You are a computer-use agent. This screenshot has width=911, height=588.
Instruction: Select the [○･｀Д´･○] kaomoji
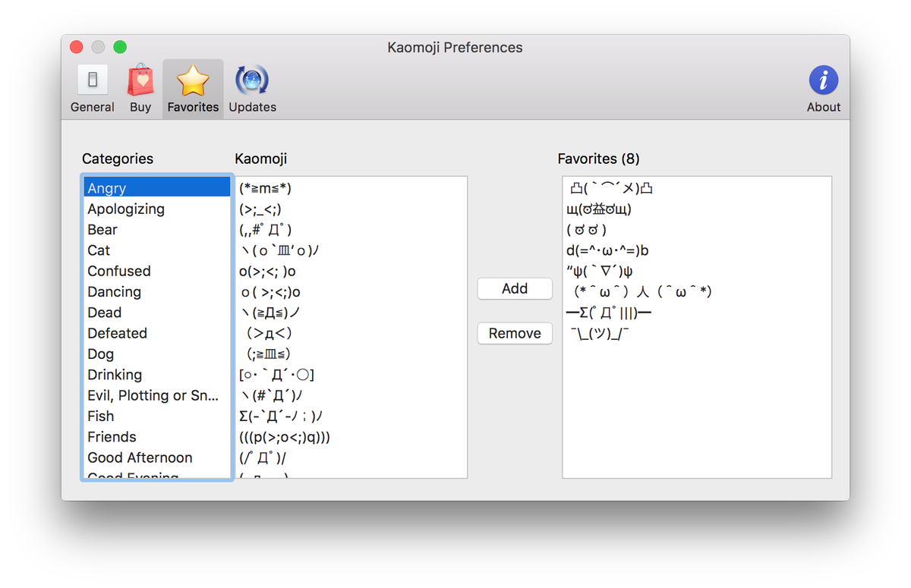pos(351,374)
